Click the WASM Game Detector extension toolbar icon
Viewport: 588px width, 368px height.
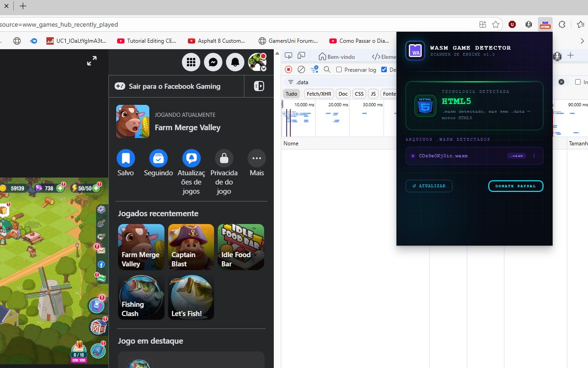545,24
